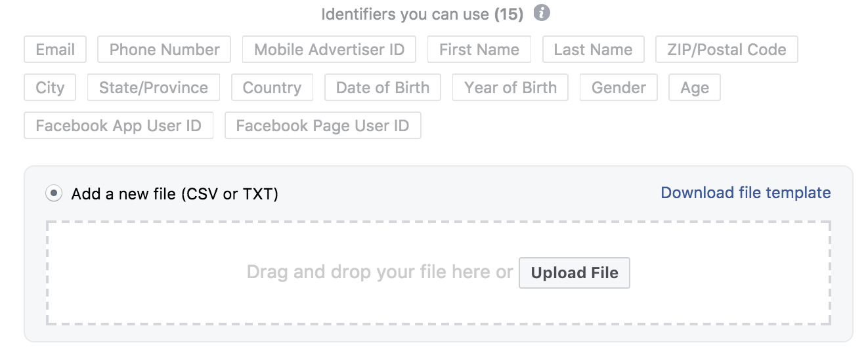Choose the State/Province identifier

tap(154, 87)
